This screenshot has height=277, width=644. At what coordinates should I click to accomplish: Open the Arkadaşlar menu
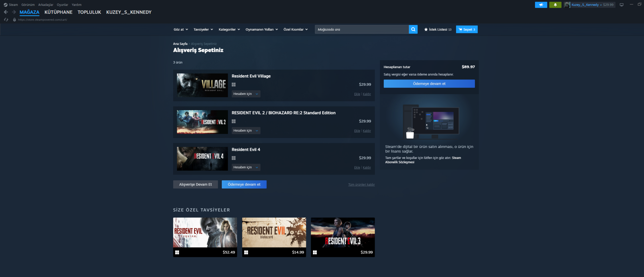46,5
